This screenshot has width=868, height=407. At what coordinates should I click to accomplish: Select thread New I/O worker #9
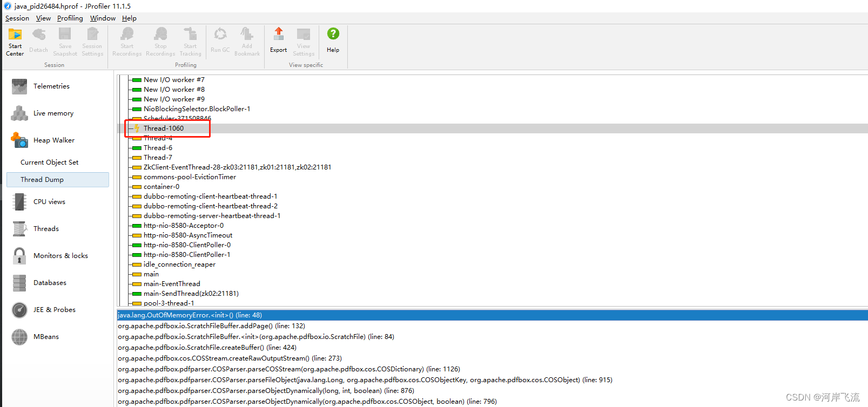click(x=174, y=99)
